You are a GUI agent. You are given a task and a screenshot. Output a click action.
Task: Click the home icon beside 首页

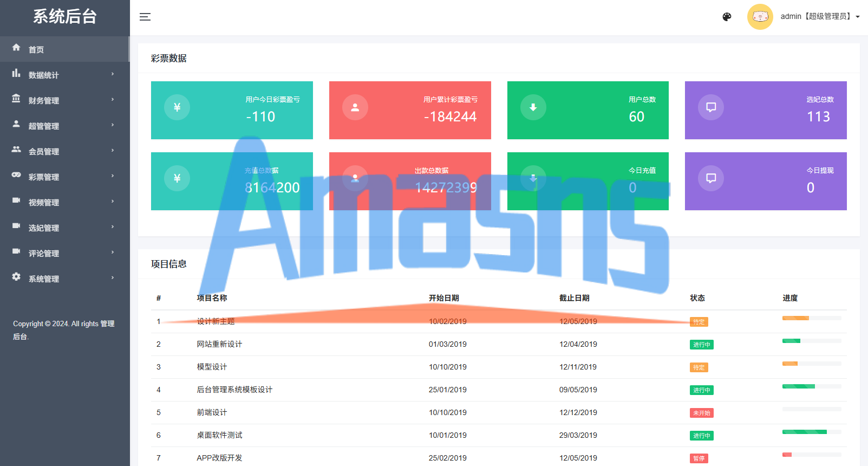[16, 48]
